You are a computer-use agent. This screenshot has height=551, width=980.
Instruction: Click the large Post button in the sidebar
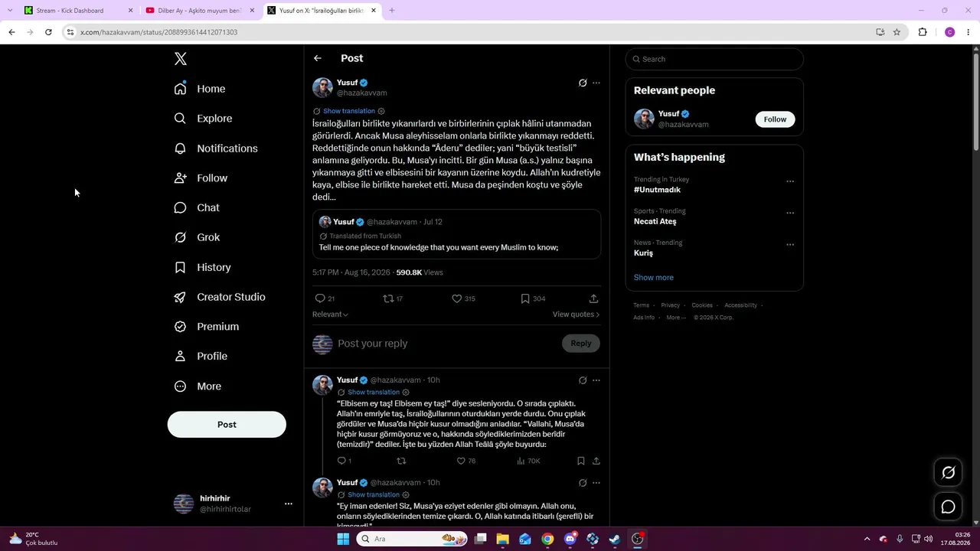pos(227,425)
